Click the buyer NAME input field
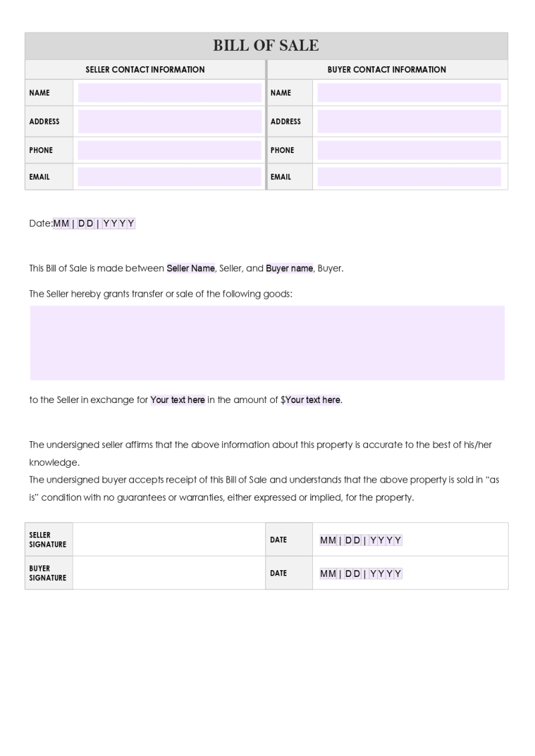 click(409, 92)
